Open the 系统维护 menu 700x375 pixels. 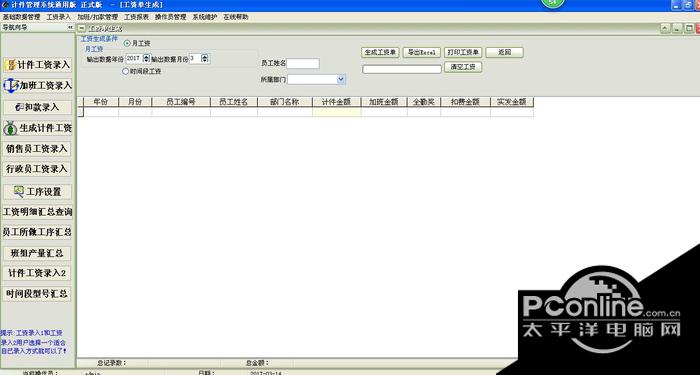coord(205,17)
